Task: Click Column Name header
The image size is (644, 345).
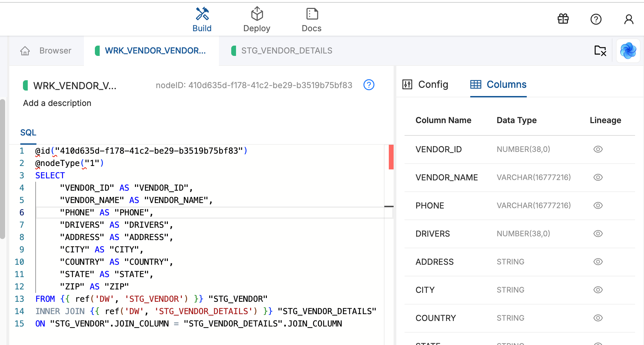Action: pos(443,120)
